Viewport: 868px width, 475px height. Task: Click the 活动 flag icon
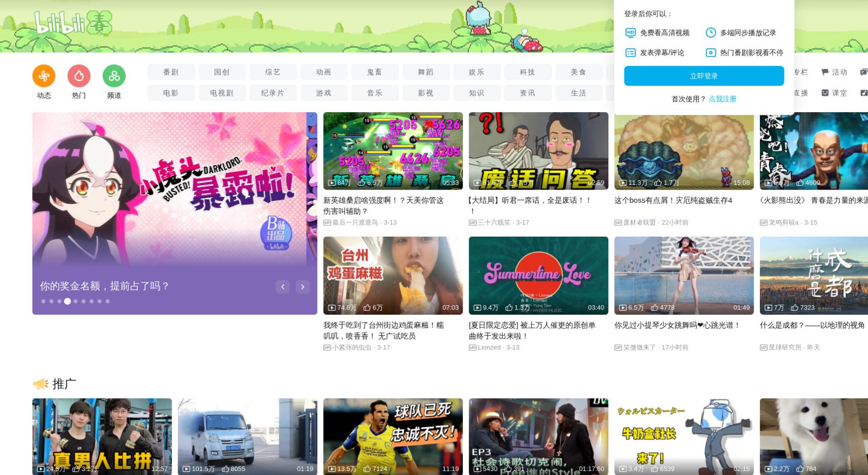[x=825, y=72]
